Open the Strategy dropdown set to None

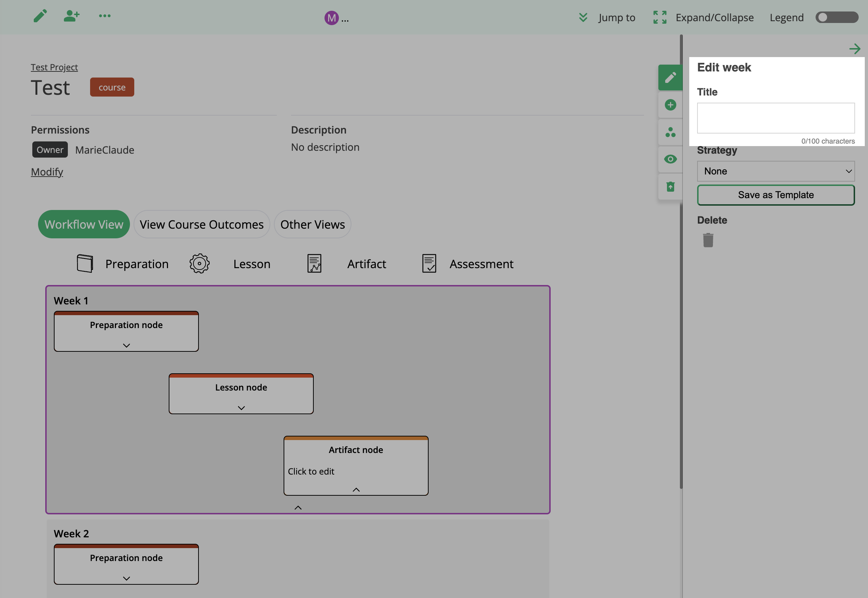tap(775, 171)
